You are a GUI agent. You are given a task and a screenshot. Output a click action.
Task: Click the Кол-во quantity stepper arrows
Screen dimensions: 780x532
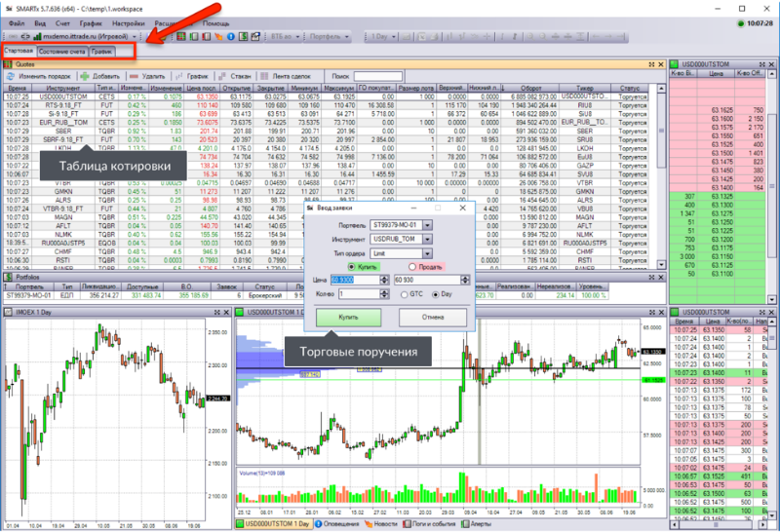384,294
